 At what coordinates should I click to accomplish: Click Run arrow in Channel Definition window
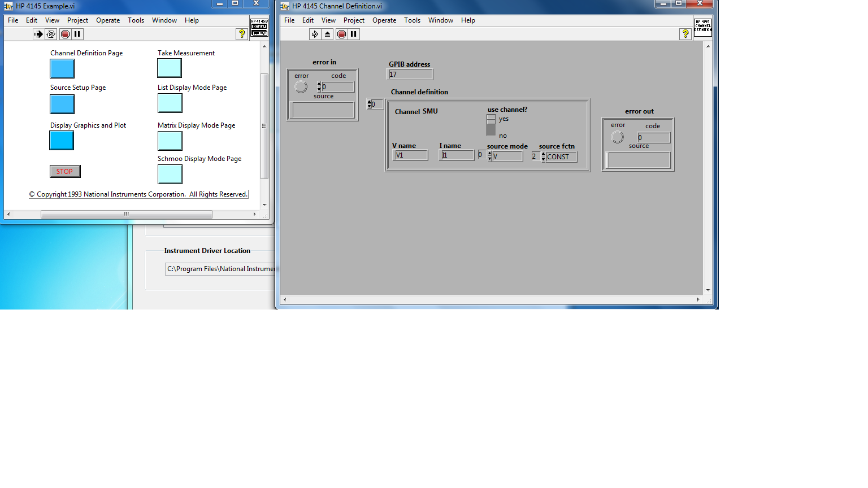coord(315,34)
